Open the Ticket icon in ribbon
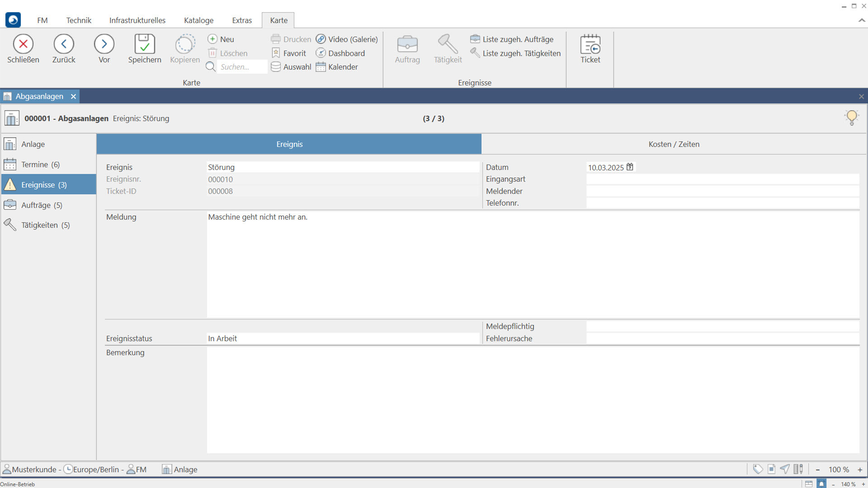The height and width of the screenshot is (488, 868). click(590, 44)
